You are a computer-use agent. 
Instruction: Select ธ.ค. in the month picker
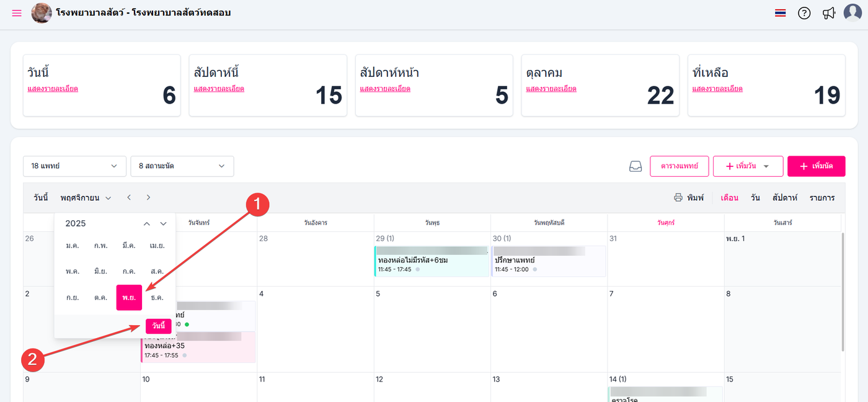(x=157, y=298)
